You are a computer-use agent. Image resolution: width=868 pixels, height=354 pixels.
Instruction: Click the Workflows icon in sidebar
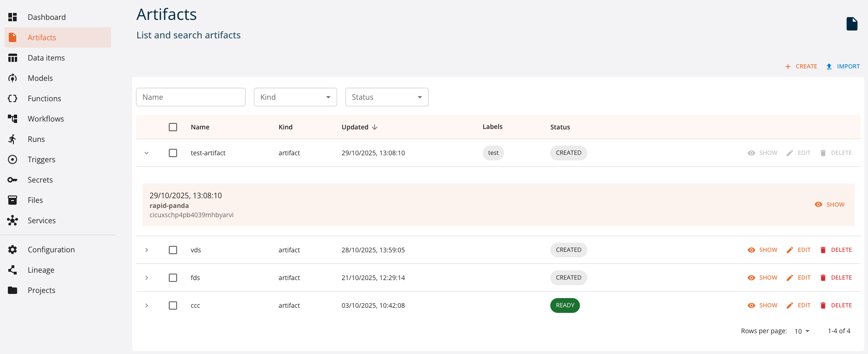(x=12, y=119)
